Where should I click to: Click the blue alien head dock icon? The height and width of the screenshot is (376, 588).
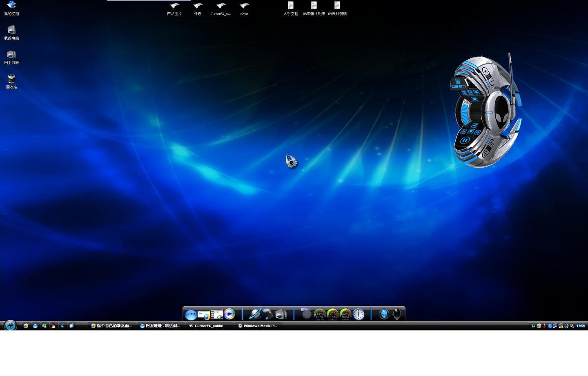384,314
